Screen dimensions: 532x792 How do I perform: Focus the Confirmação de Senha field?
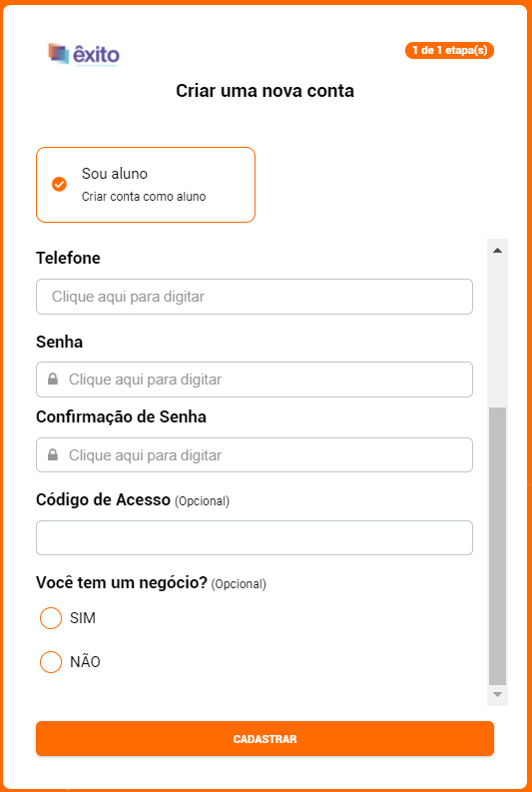click(x=255, y=455)
